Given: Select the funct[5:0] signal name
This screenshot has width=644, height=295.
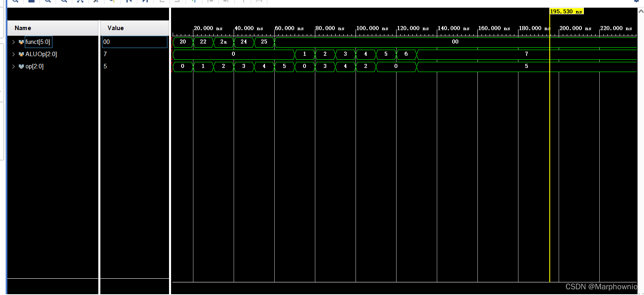Looking at the screenshot, I should point(38,42).
